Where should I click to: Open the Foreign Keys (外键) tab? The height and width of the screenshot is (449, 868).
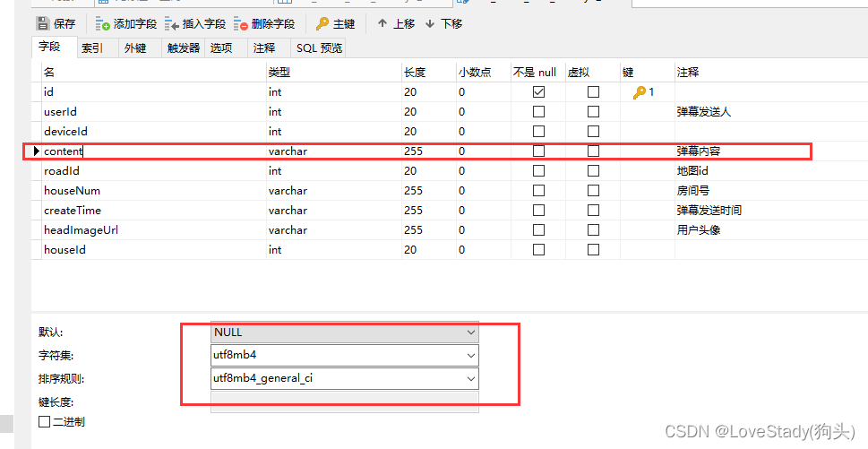(140, 48)
